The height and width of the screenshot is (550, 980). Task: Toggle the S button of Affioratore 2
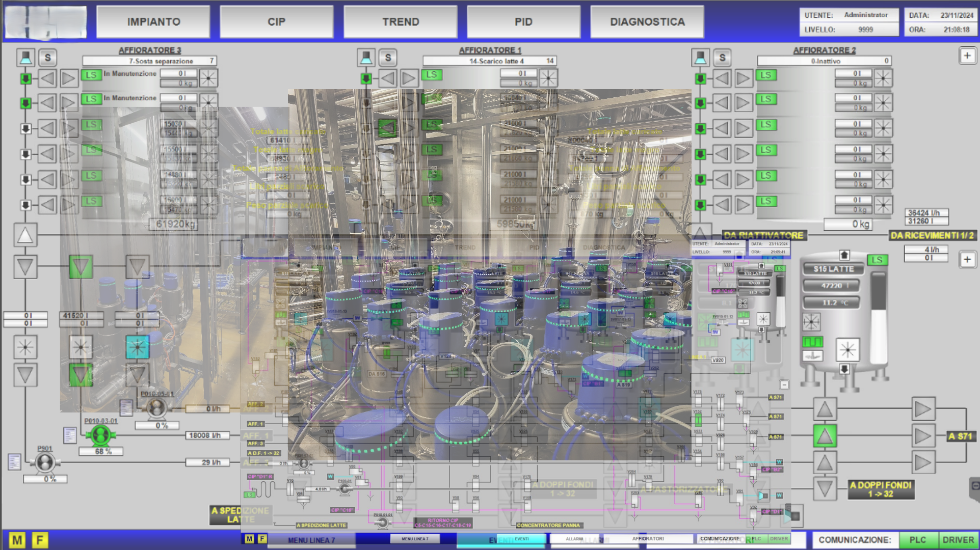point(722,58)
